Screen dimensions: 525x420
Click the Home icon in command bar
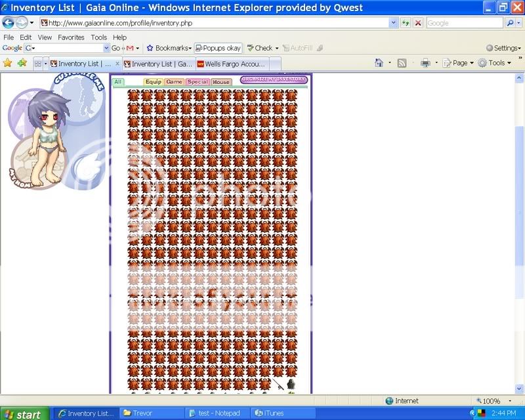pyautogui.click(x=379, y=63)
